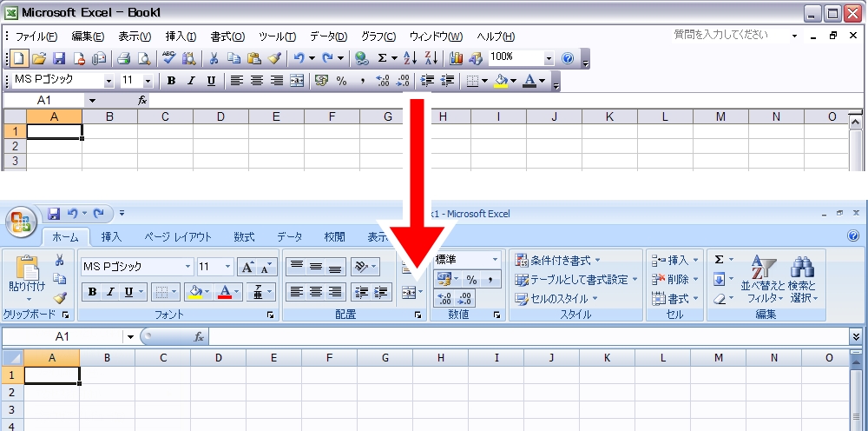The width and height of the screenshot is (868, 431).
Task: Increase decimal places in Excel 2003 toolbar
Action: click(x=383, y=81)
